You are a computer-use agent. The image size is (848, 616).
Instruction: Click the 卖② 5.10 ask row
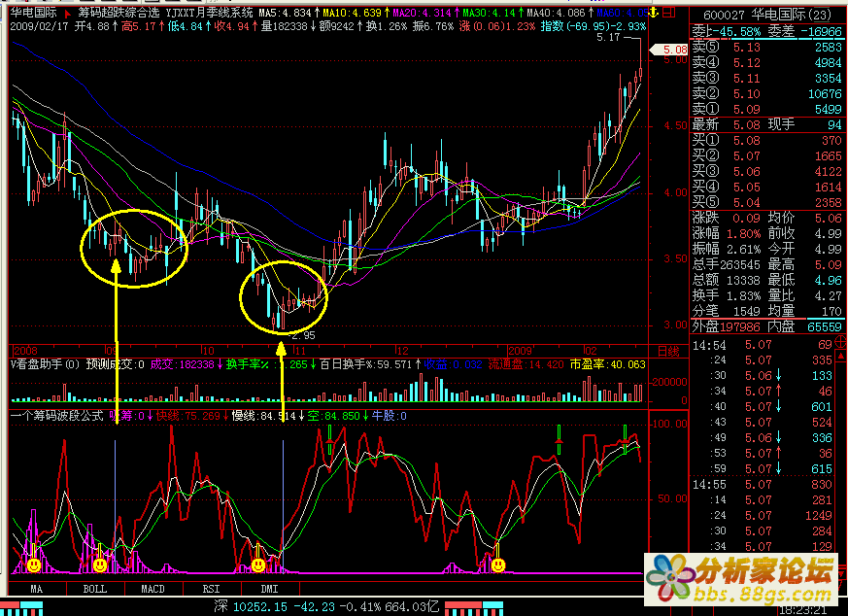click(767, 94)
